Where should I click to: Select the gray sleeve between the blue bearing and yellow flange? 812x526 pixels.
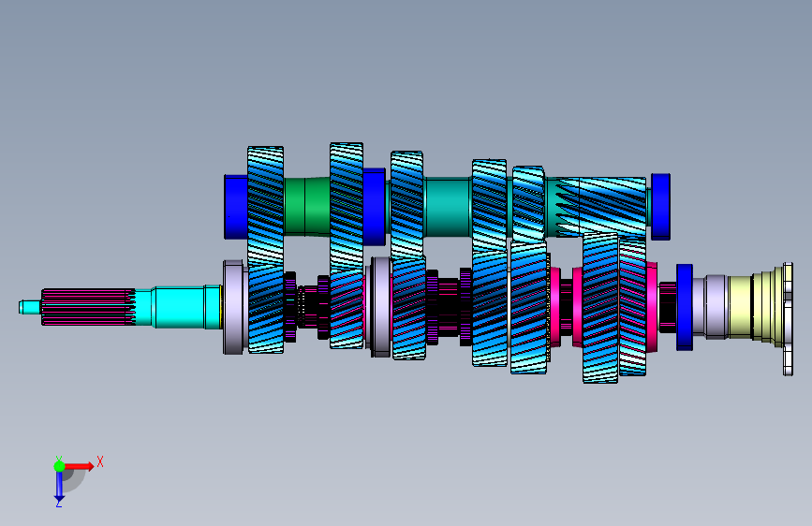point(711,307)
